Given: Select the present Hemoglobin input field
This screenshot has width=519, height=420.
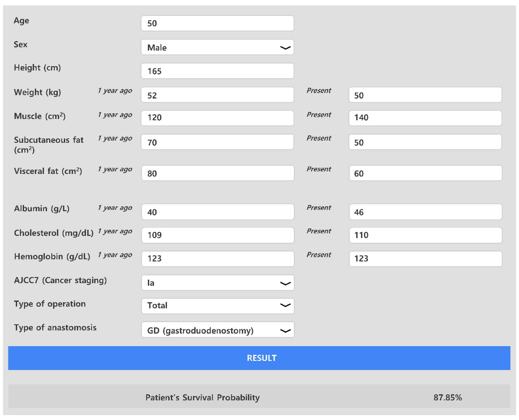Looking at the screenshot, I should point(425,259).
